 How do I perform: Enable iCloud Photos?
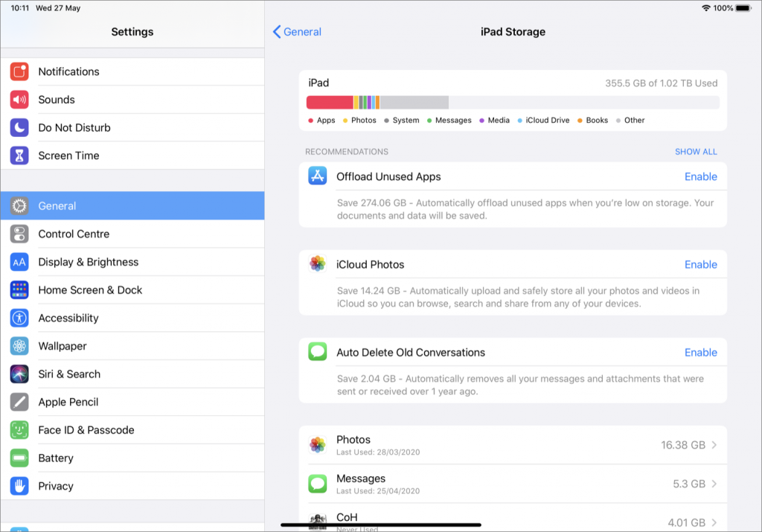click(x=700, y=264)
